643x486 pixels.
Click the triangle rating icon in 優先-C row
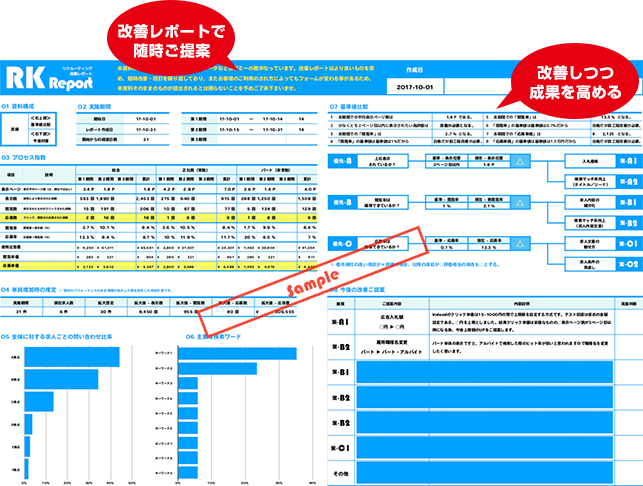point(520,244)
